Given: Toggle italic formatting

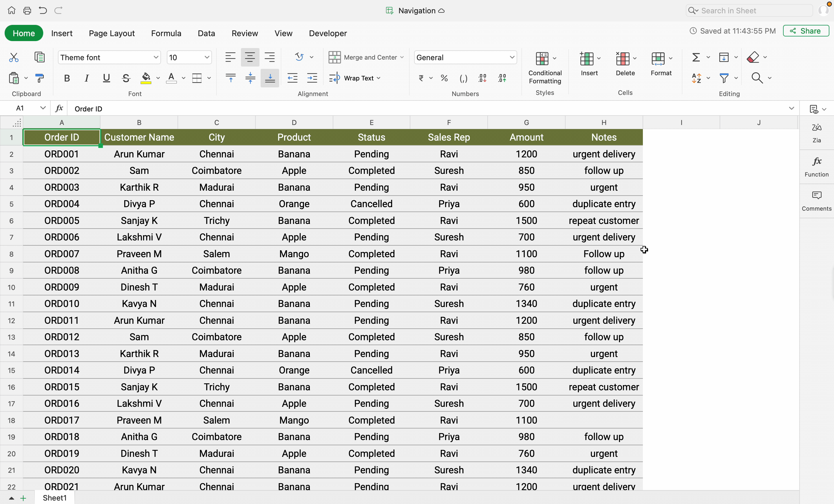Looking at the screenshot, I should [86, 78].
